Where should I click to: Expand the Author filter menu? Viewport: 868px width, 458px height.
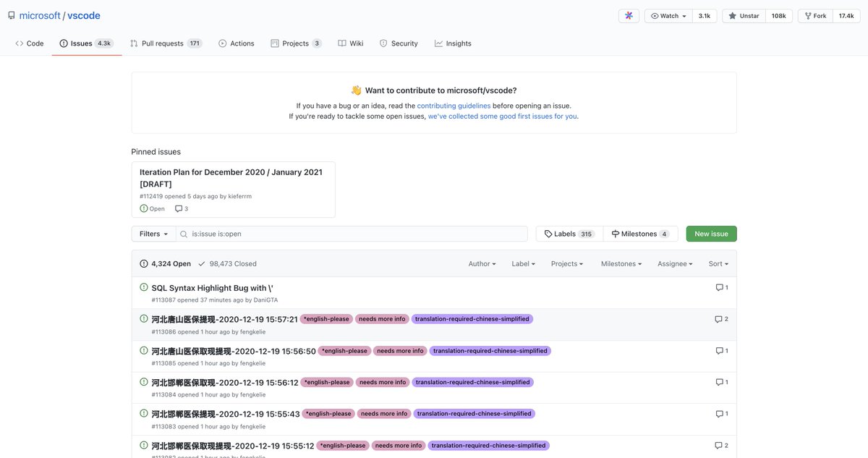[x=482, y=264]
